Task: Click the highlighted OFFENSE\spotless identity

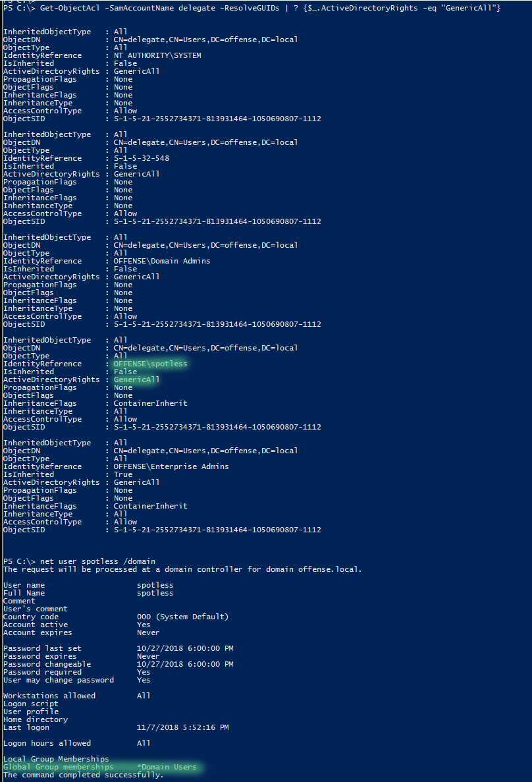Action: (x=150, y=364)
